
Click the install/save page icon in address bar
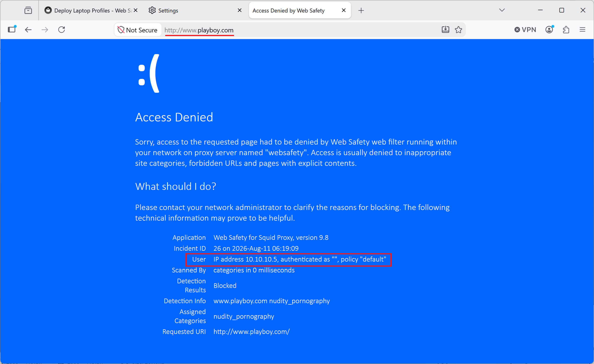[445, 30]
